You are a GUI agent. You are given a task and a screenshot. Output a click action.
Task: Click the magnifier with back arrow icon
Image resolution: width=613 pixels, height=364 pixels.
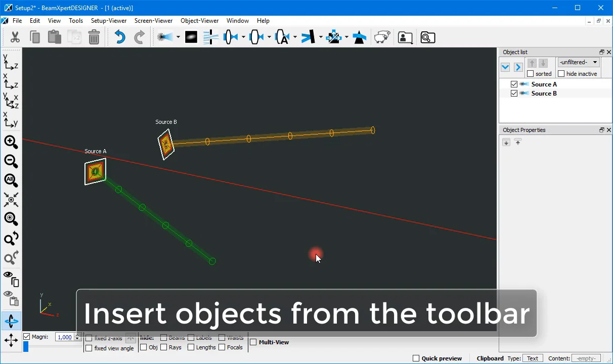[11, 238]
